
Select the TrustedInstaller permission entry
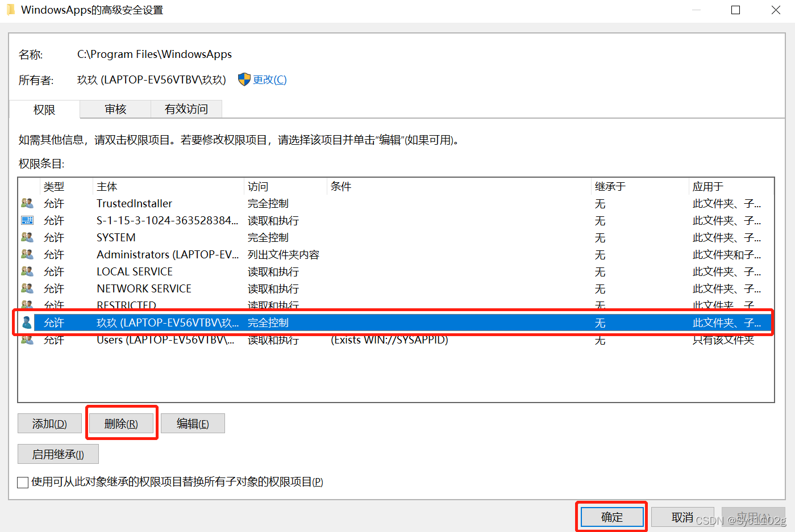click(396, 203)
